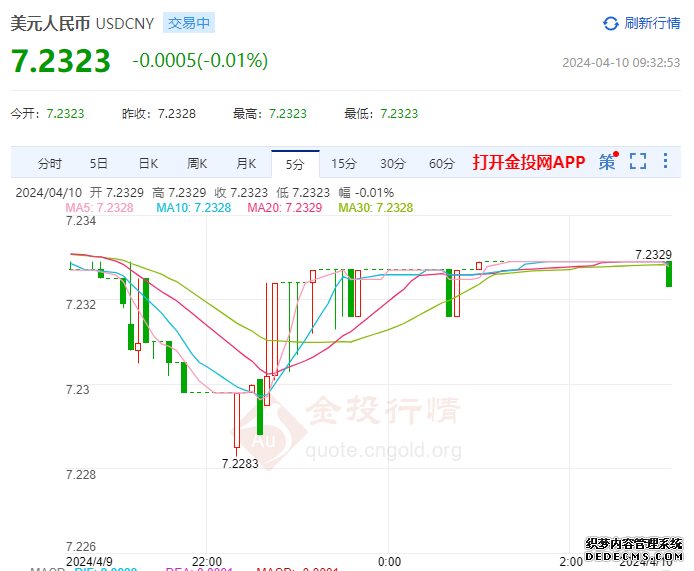Click the refresh quotes circular arrow icon
The height and width of the screenshot is (571, 694).
(x=611, y=23)
